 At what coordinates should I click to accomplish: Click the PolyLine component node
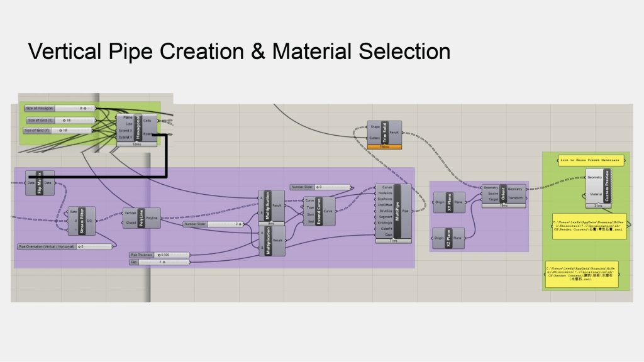tap(142, 217)
